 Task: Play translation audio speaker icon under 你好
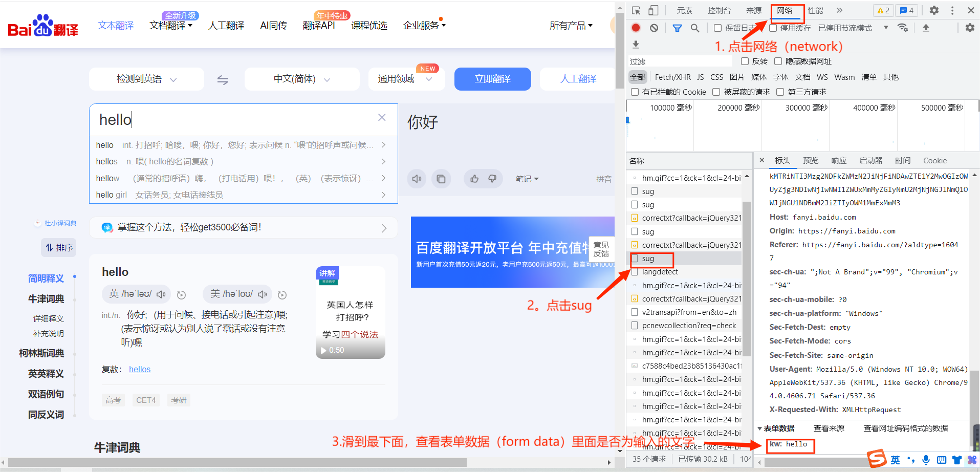417,179
